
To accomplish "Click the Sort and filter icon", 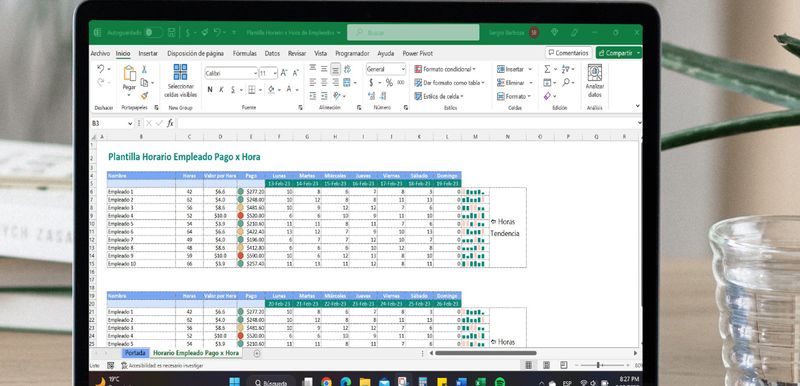I will (x=565, y=69).
